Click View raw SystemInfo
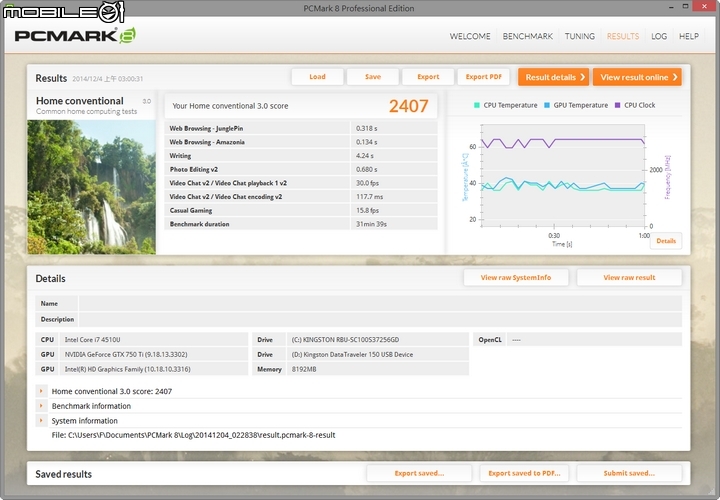Screen dimensions: 720x500 click(x=516, y=277)
